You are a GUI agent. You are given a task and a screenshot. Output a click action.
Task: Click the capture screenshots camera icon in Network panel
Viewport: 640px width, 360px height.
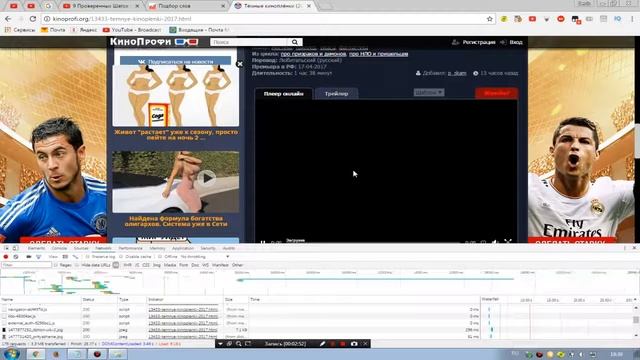click(29, 257)
